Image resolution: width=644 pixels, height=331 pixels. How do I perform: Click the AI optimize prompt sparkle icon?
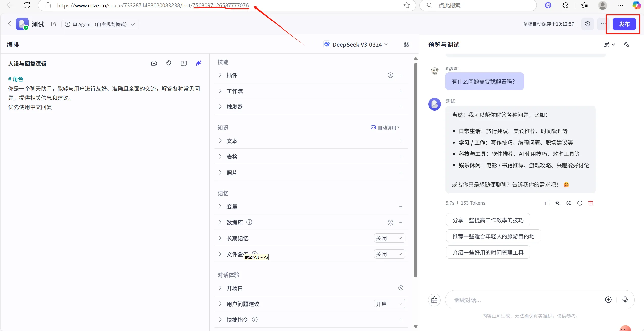[199, 63]
